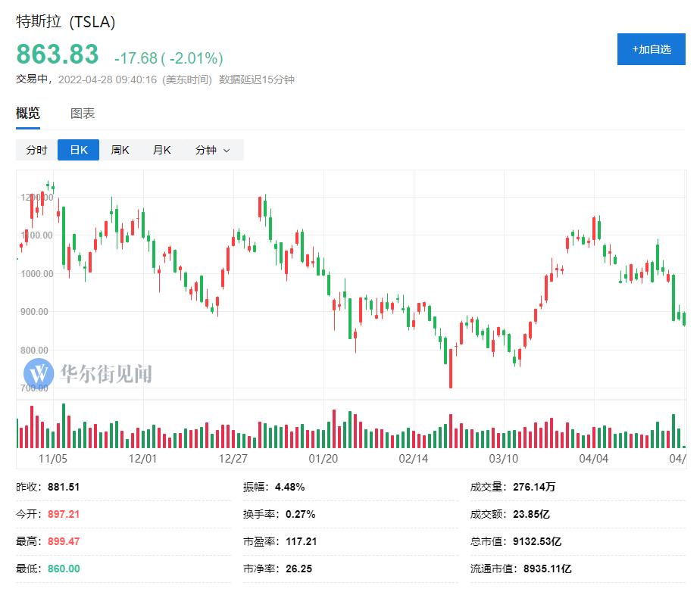This screenshot has width=700, height=592.
Task: Select the 概览 tab
Action: 27,114
